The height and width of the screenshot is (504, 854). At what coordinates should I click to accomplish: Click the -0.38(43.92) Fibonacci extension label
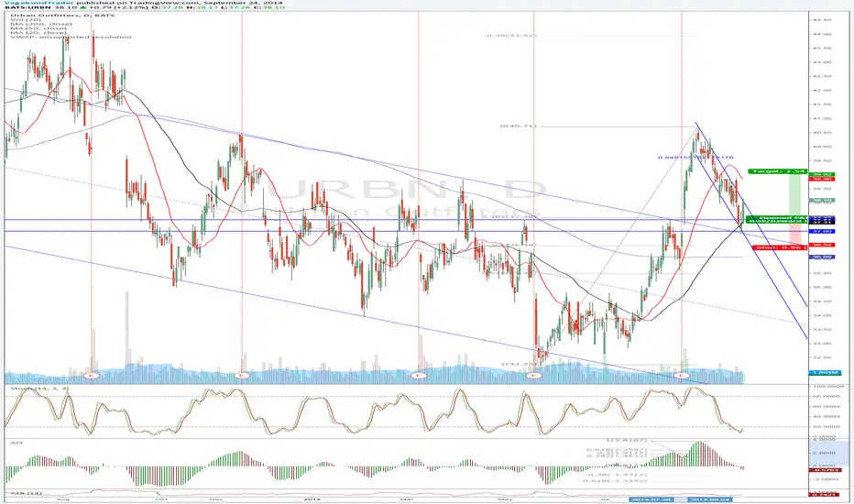tap(511, 36)
